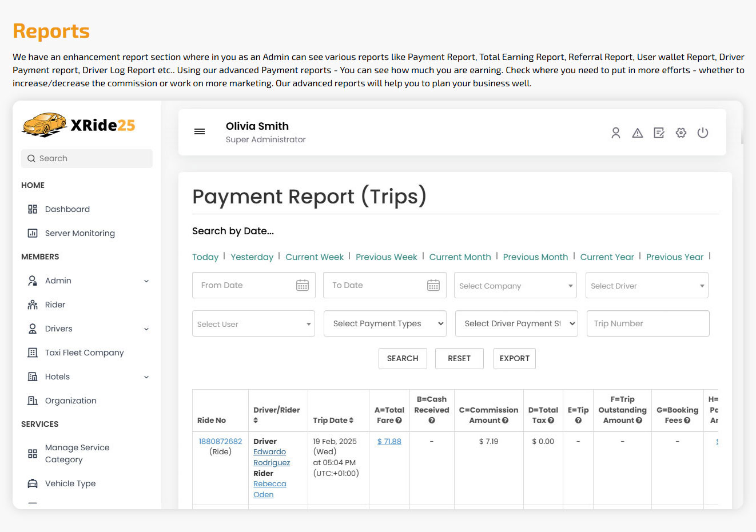
Task: Click the warning triangle alert icon
Action: click(638, 133)
